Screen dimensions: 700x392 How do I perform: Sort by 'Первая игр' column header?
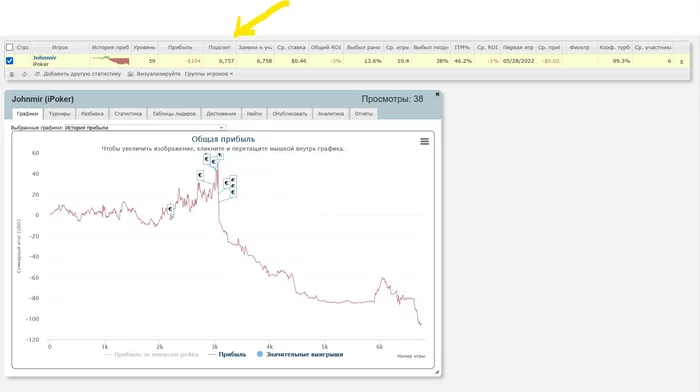[518, 47]
